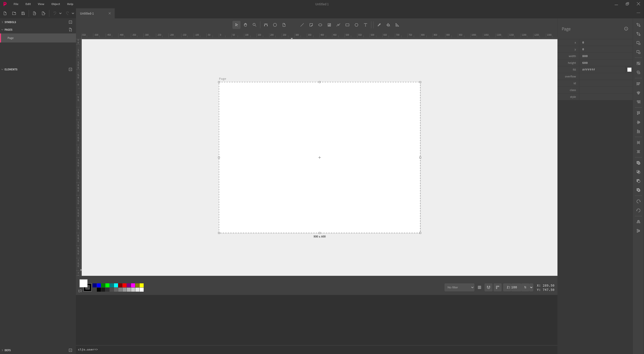Click the undo arrow
The height and width of the screenshot is (354, 644).
55,13
